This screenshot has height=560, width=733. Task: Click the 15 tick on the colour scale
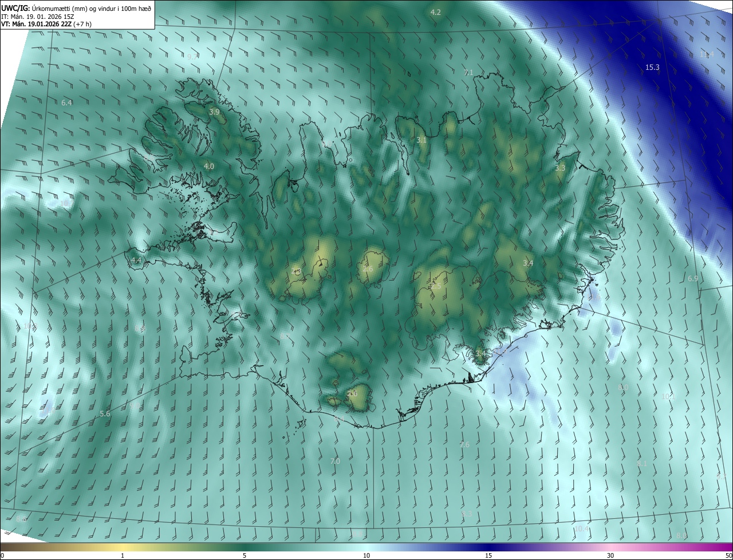click(488, 555)
